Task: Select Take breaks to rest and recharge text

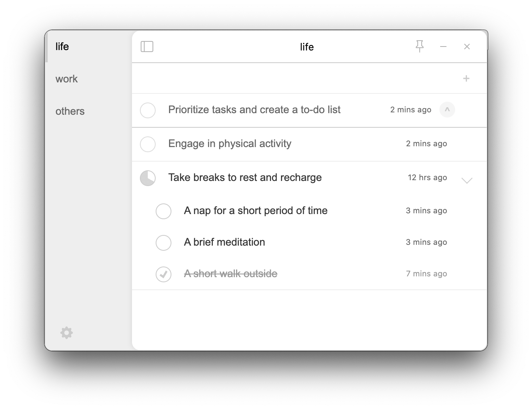Action: point(245,177)
